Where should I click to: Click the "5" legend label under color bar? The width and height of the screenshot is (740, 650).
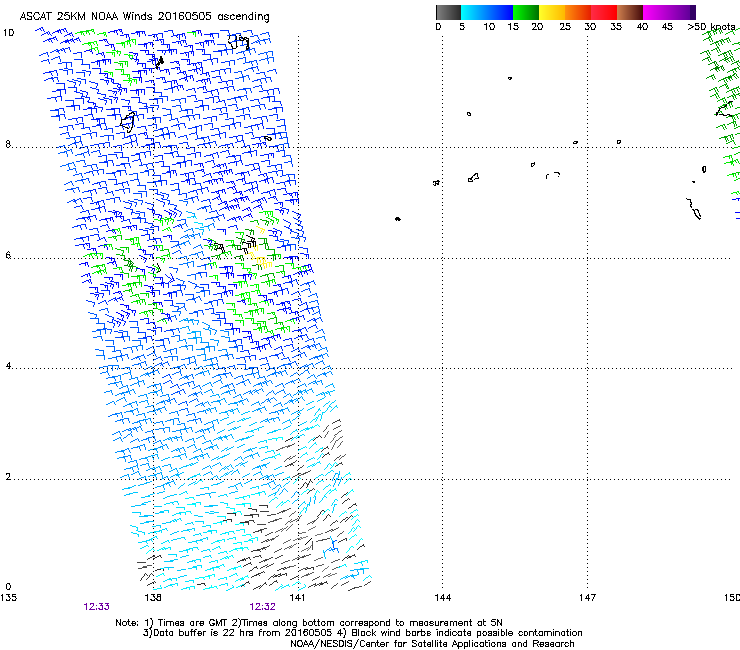pyautogui.click(x=462, y=26)
